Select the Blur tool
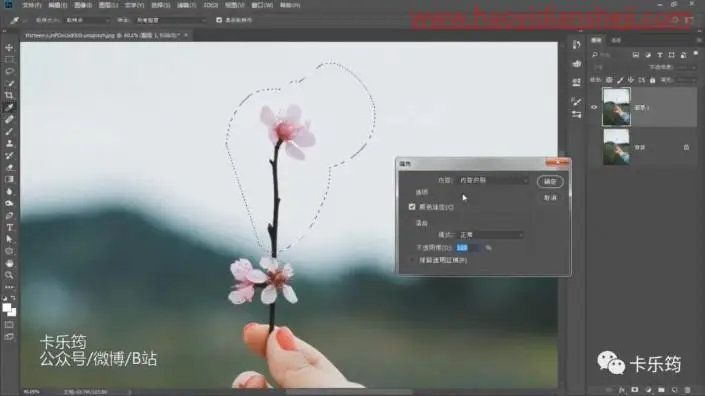Screen dimensions: 705x396 point(9,191)
